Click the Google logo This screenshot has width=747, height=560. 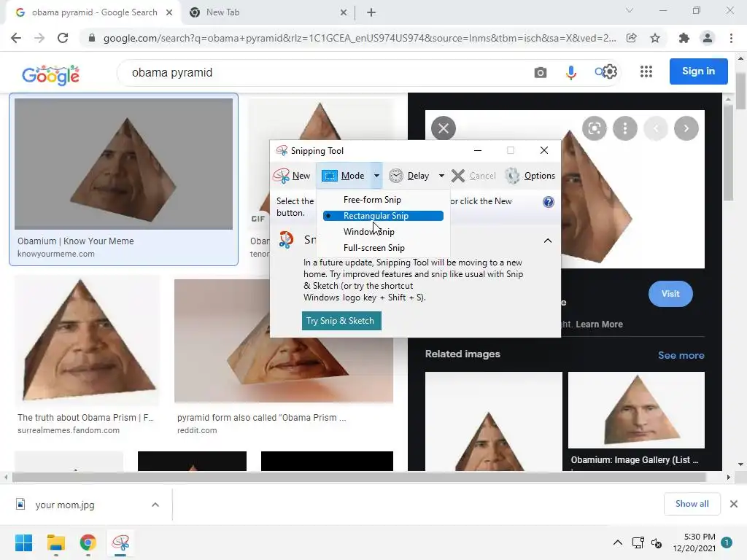coord(51,75)
